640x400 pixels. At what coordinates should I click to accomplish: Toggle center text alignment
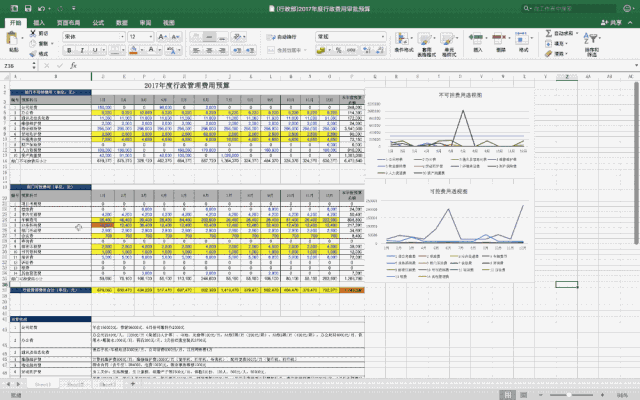coord(209,50)
